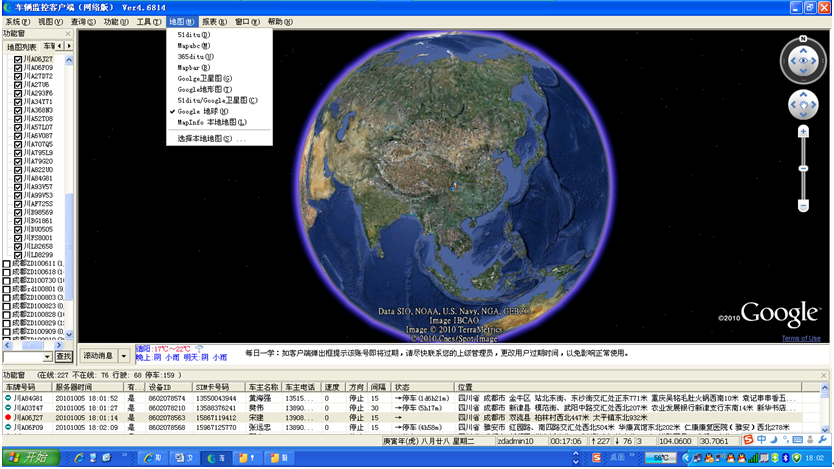Sort table by 服务器时间 column header

(73, 386)
